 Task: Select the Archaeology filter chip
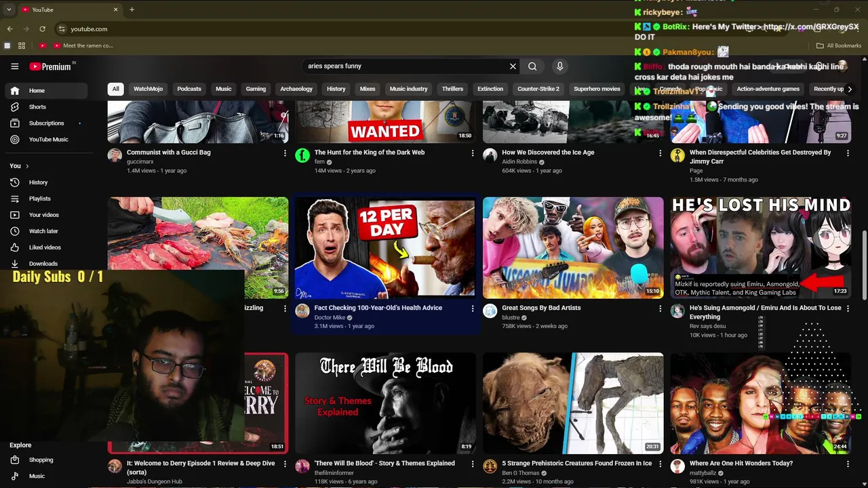[296, 89]
